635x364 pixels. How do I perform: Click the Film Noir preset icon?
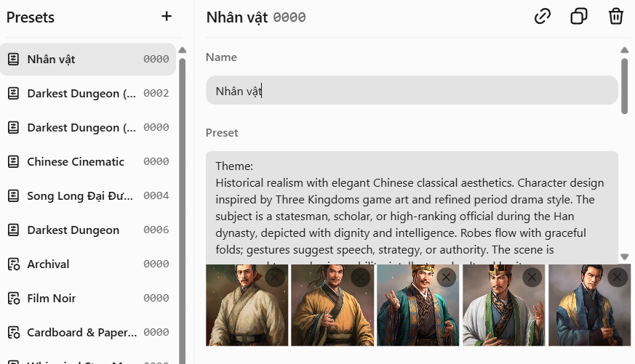point(13,299)
